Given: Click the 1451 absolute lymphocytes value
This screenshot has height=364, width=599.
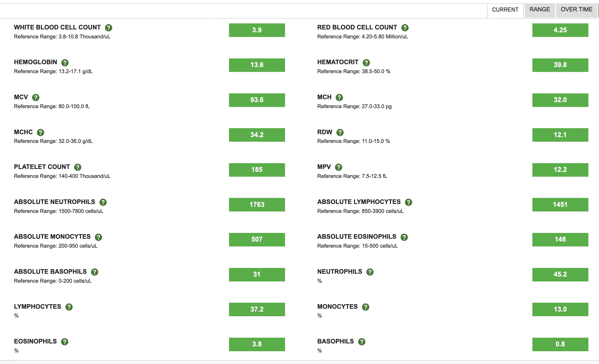Looking at the screenshot, I should click(x=560, y=205).
